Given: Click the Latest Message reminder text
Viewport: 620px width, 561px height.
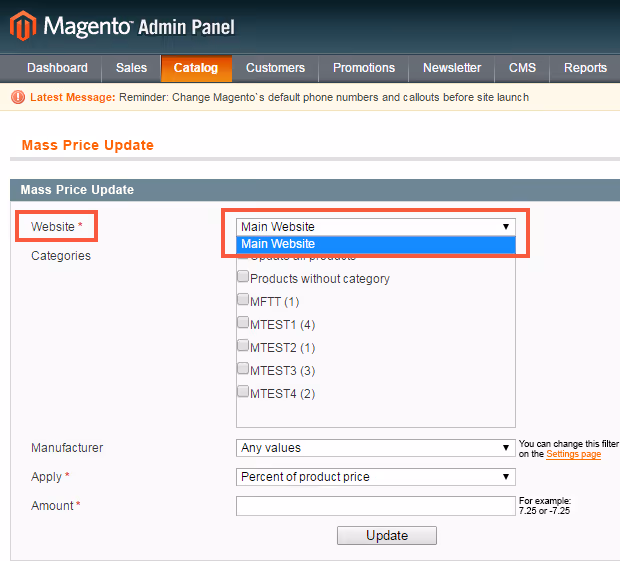Looking at the screenshot, I should 324,97.
